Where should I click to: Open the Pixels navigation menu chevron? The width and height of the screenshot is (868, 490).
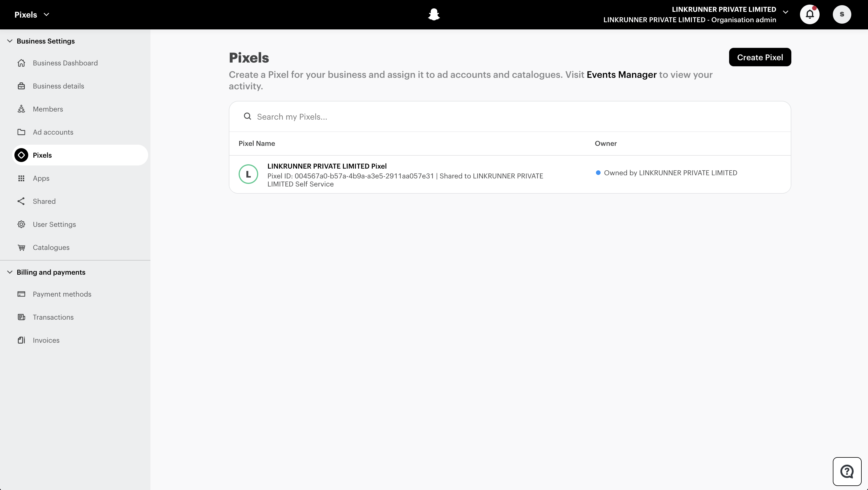tap(47, 14)
